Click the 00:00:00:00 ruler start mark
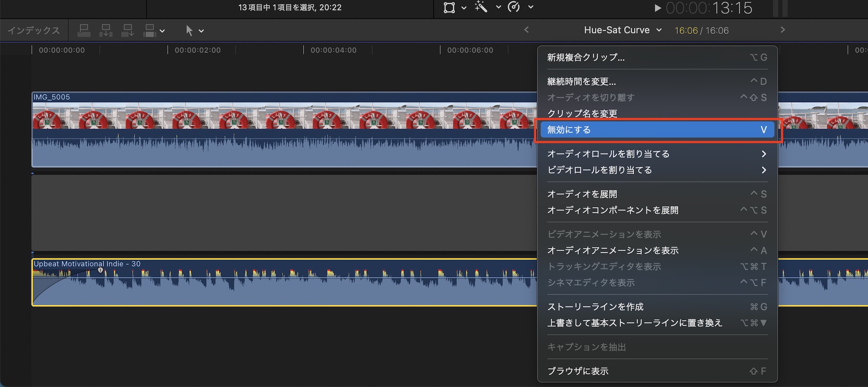868x387 pixels. (62, 50)
